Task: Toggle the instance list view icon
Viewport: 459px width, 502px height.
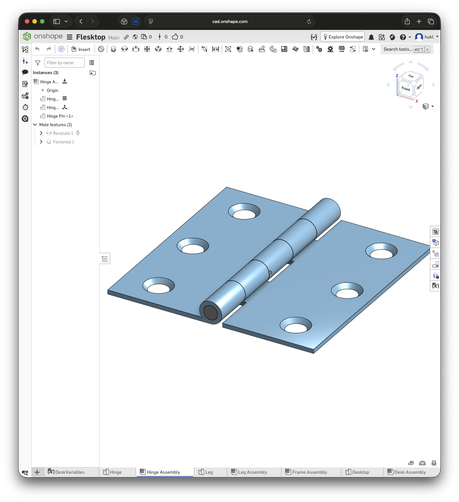Action: [x=92, y=63]
